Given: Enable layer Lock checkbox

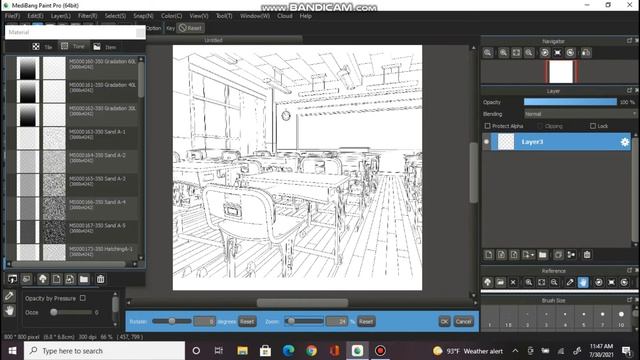Looking at the screenshot, I should (x=593, y=126).
